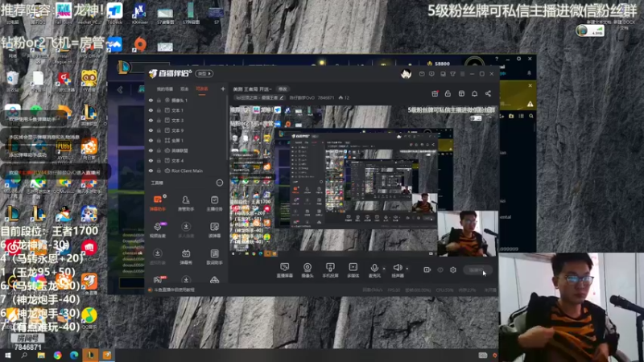Toggle visibility of 全屏 1 source
This screenshot has width=644, height=362.
[x=151, y=140]
